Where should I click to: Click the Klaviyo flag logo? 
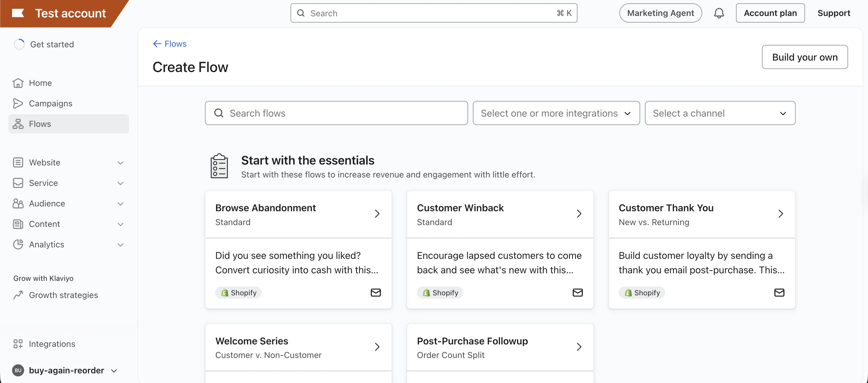(18, 13)
